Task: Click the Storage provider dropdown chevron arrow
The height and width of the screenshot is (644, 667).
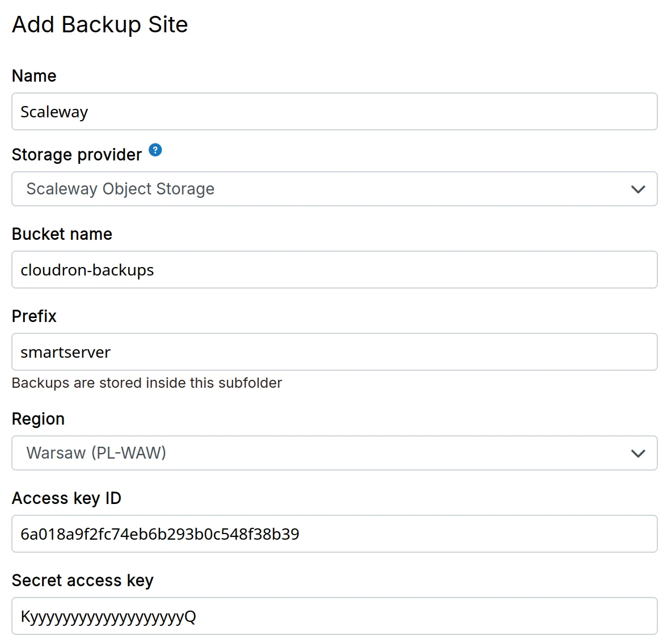Action: (638, 189)
